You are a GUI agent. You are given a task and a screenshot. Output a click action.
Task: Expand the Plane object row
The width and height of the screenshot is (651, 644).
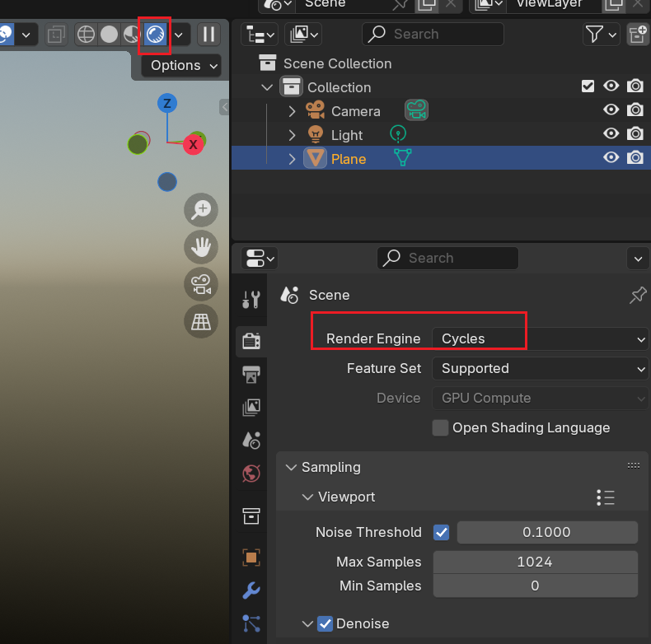pyautogui.click(x=292, y=159)
